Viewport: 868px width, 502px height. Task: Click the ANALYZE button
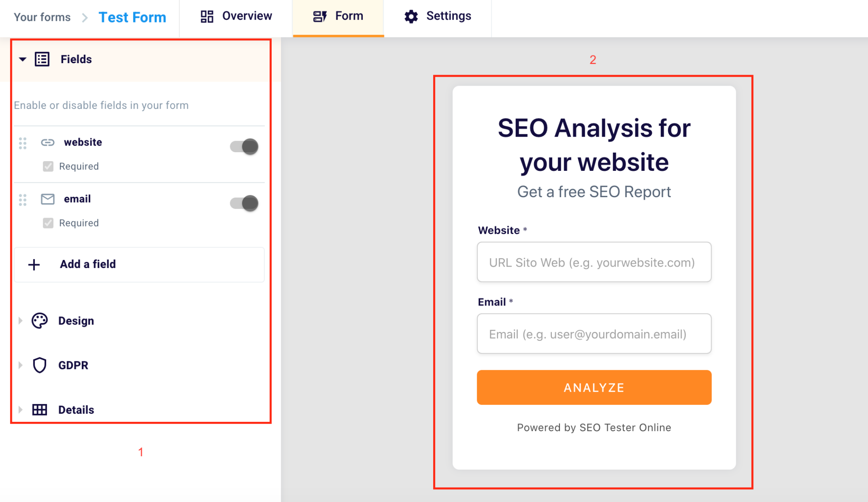pyautogui.click(x=594, y=387)
